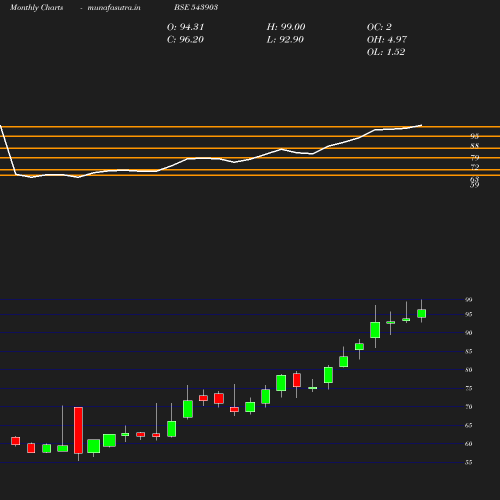The image size is (500, 500).
Task: Click the 79 label on line chart axis
Action: pyautogui.click(x=475, y=157)
